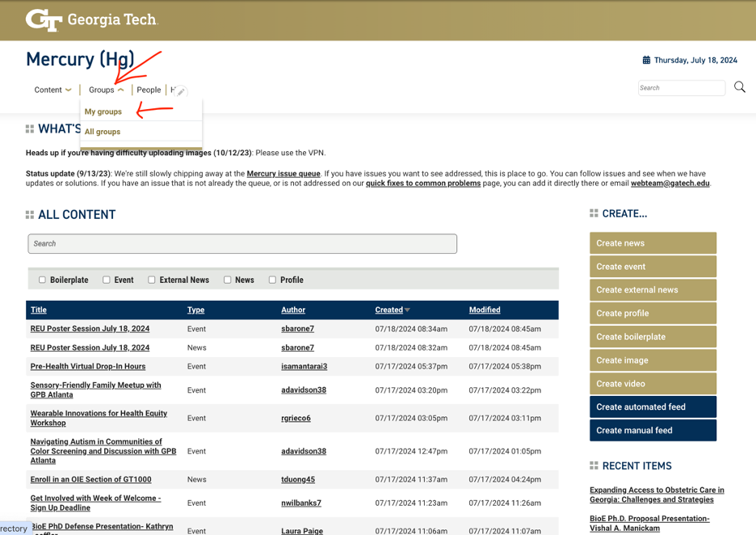The width and height of the screenshot is (756, 535).
Task: Sort the table by Modified column
Action: (x=485, y=310)
